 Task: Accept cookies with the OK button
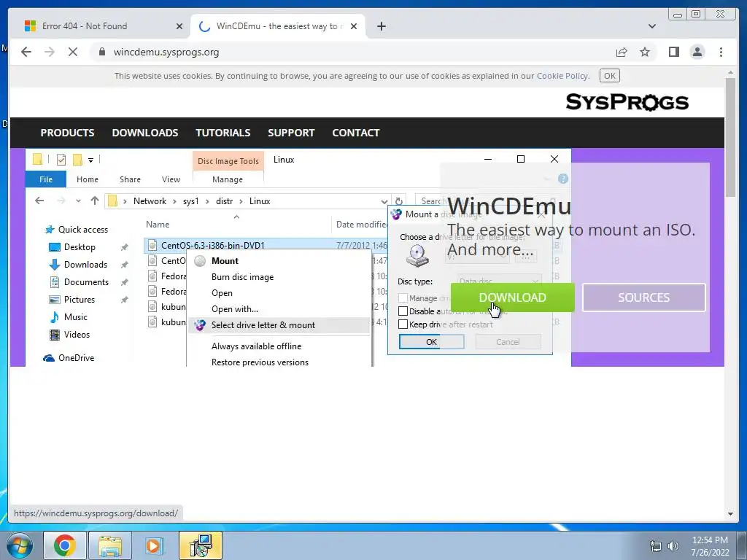click(609, 76)
